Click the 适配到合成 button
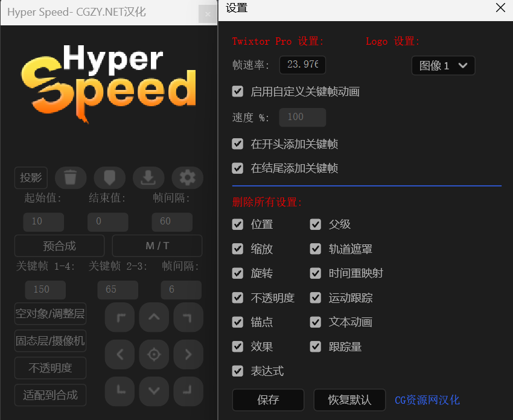Image resolution: width=513 pixels, height=420 pixels. [50, 395]
